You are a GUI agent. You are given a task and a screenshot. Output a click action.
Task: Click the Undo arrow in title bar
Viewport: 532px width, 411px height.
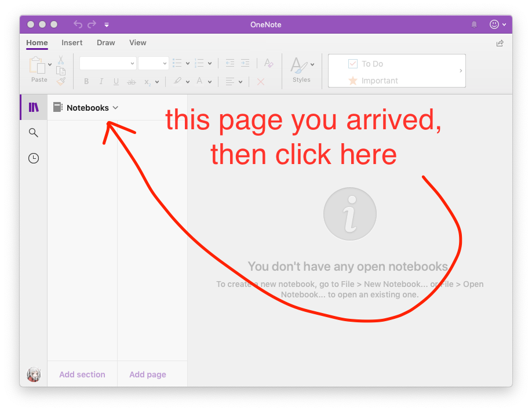[x=78, y=24]
